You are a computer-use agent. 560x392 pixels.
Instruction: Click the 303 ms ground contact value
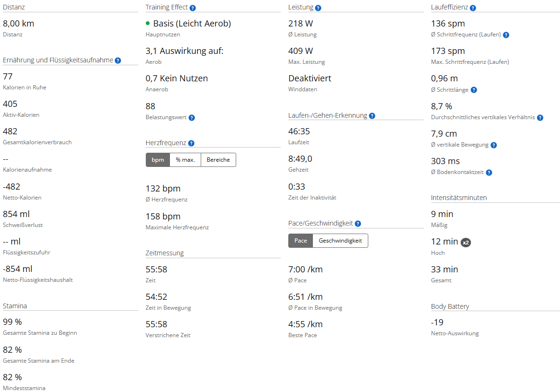pos(445,161)
